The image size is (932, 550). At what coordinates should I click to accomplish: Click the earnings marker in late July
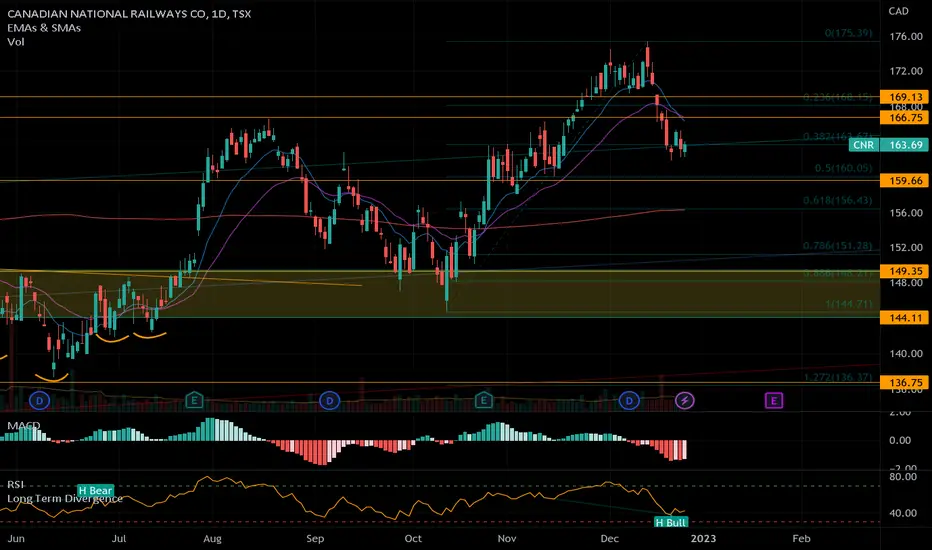(x=194, y=401)
